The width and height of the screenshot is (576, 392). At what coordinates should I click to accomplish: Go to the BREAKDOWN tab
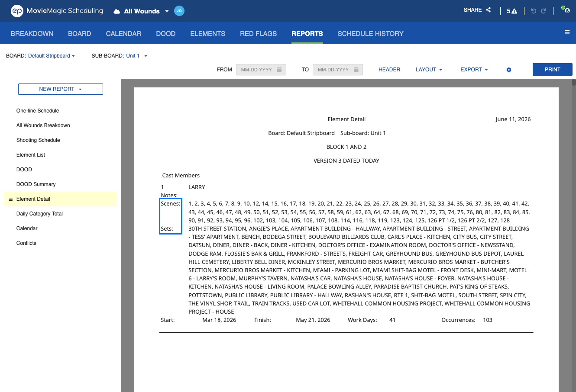click(32, 34)
